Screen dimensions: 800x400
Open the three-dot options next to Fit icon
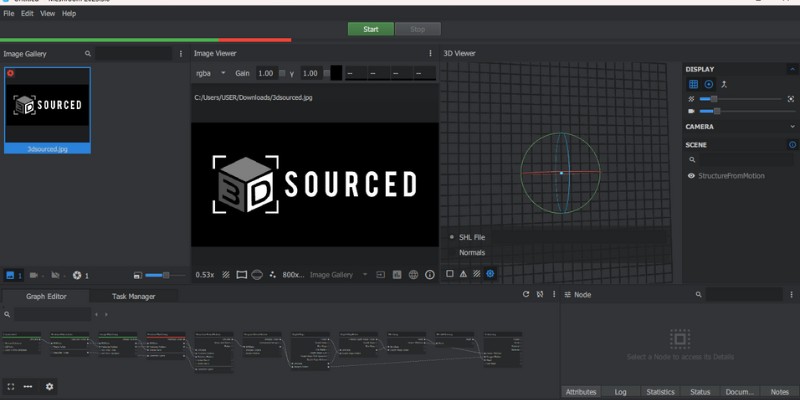28,387
